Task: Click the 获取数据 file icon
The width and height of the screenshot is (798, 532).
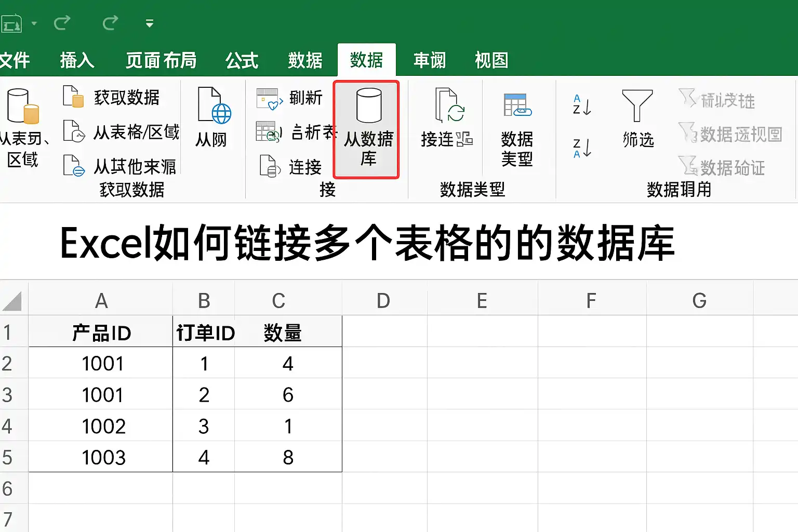Action: click(x=74, y=97)
